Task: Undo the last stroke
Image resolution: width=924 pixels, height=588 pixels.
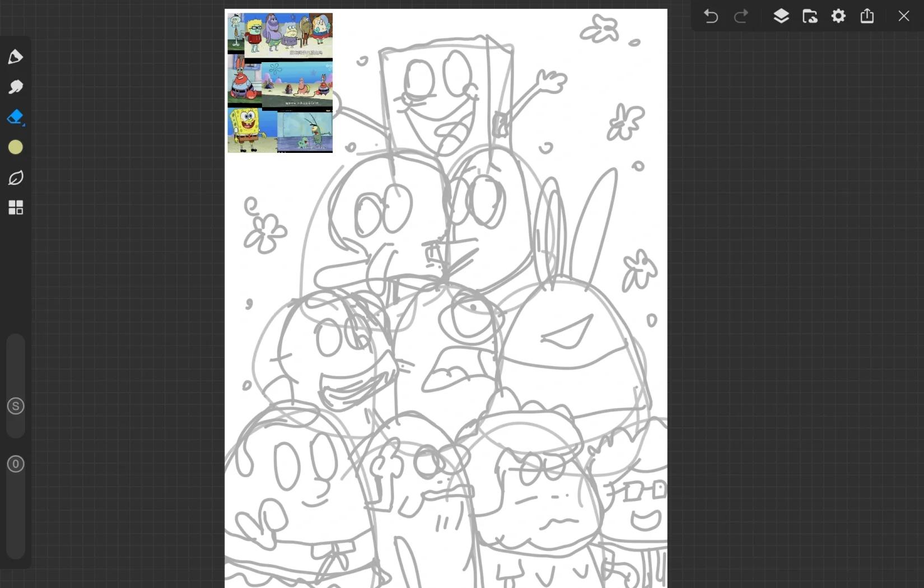Action: pos(711,16)
